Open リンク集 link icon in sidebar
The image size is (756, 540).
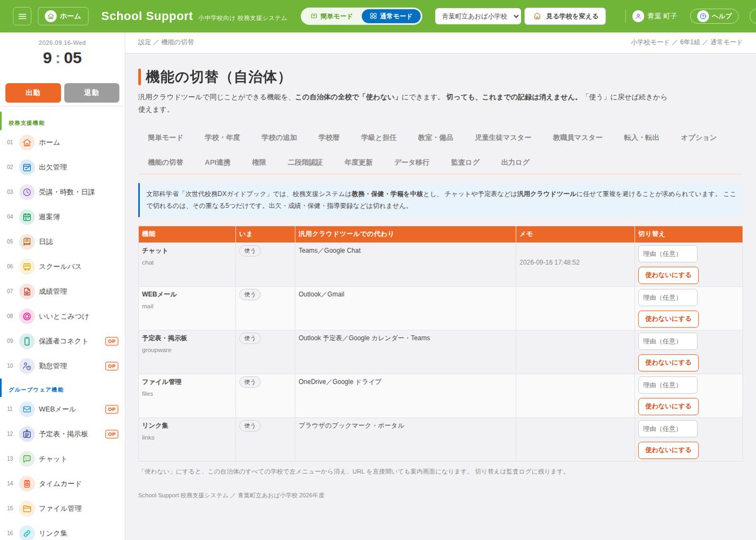[x=27, y=533]
